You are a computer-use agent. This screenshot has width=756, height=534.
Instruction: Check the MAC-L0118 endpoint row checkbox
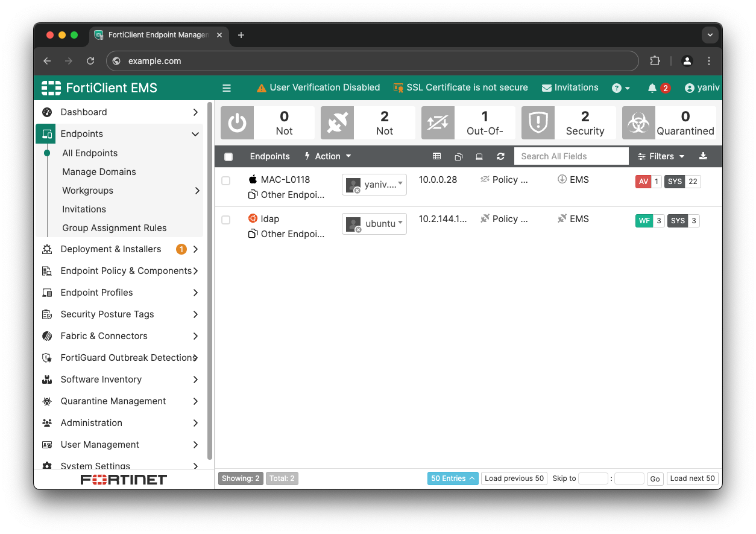coord(225,180)
